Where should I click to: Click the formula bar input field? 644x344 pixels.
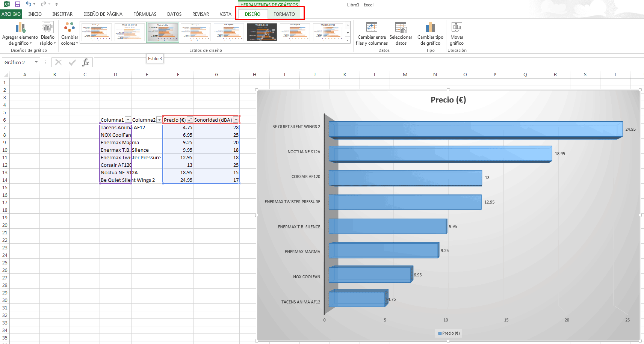pyautogui.click(x=368, y=62)
